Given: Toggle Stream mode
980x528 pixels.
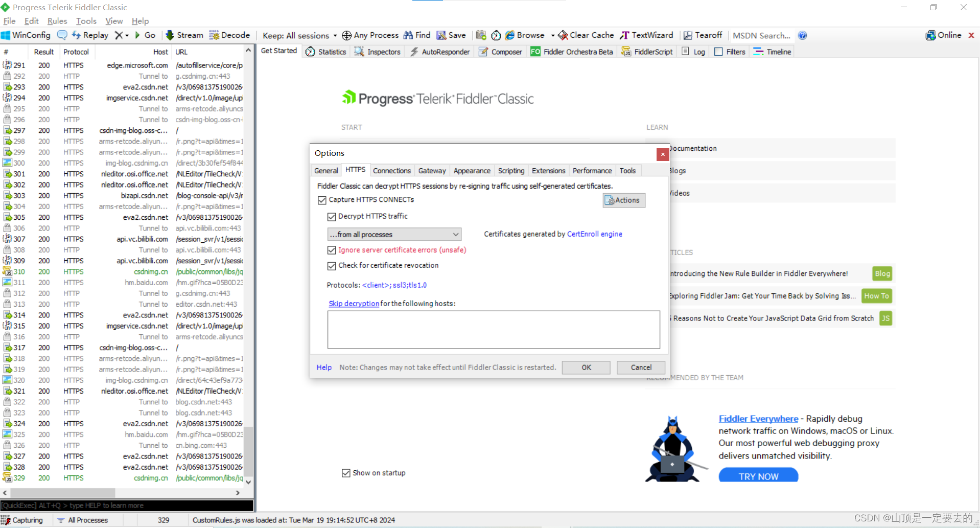Looking at the screenshot, I should pyautogui.click(x=184, y=35).
